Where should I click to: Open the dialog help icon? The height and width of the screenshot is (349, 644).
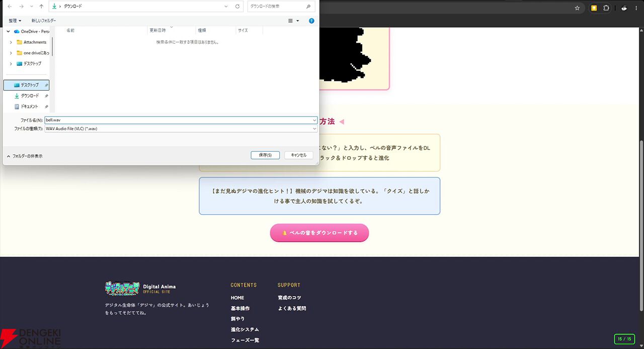tap(311, 21)
